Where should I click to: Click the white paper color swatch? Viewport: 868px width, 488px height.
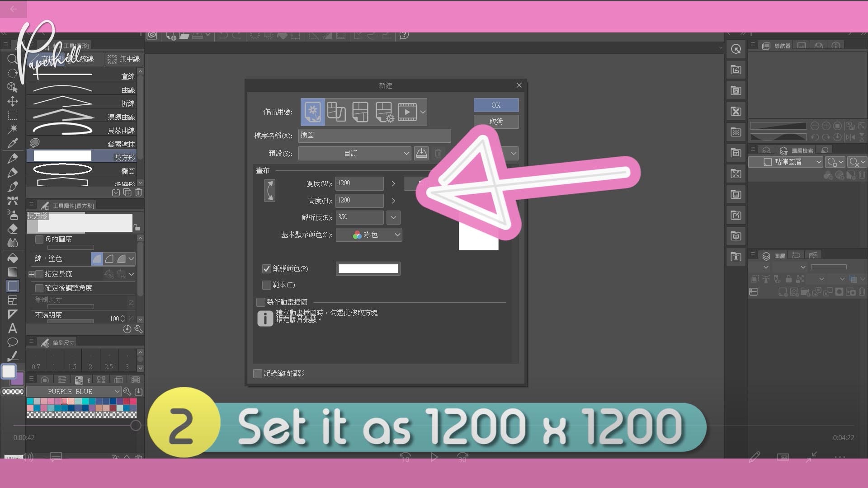coord(368,269)
